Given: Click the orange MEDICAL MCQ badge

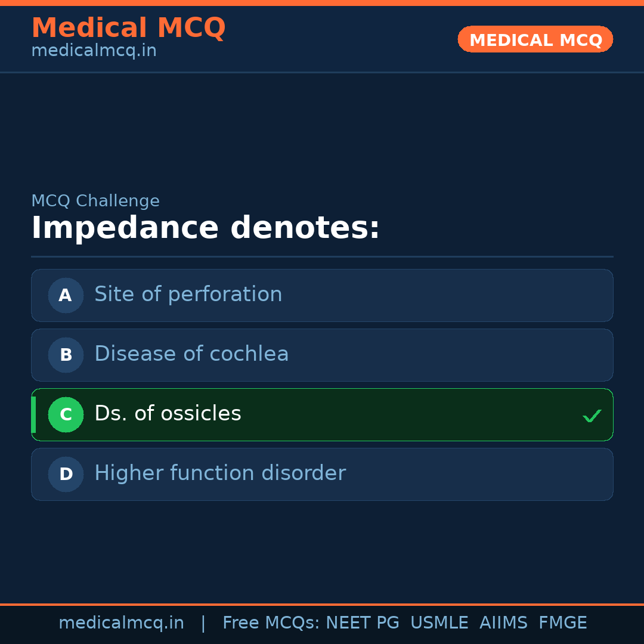Looking at the screenshot, I should (x=535, y=39).
